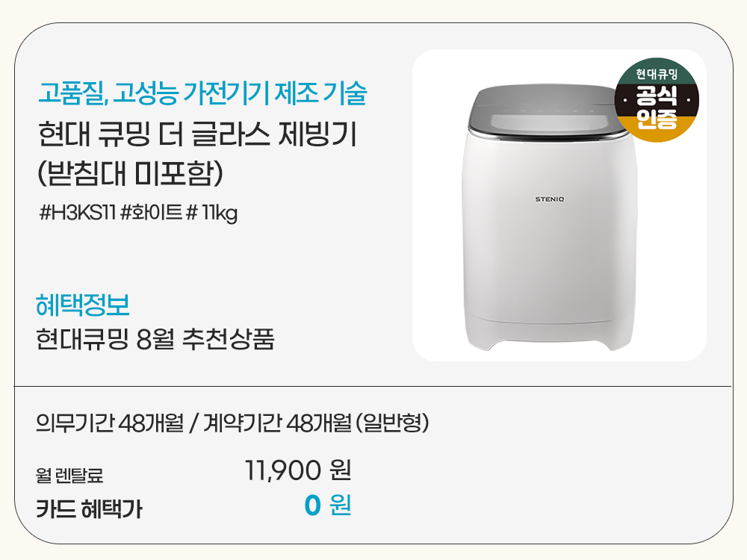Viewport: 747px width, 560px height.
Task: Click the STENIQ logo on the ice maker
Action: [552, 199]
